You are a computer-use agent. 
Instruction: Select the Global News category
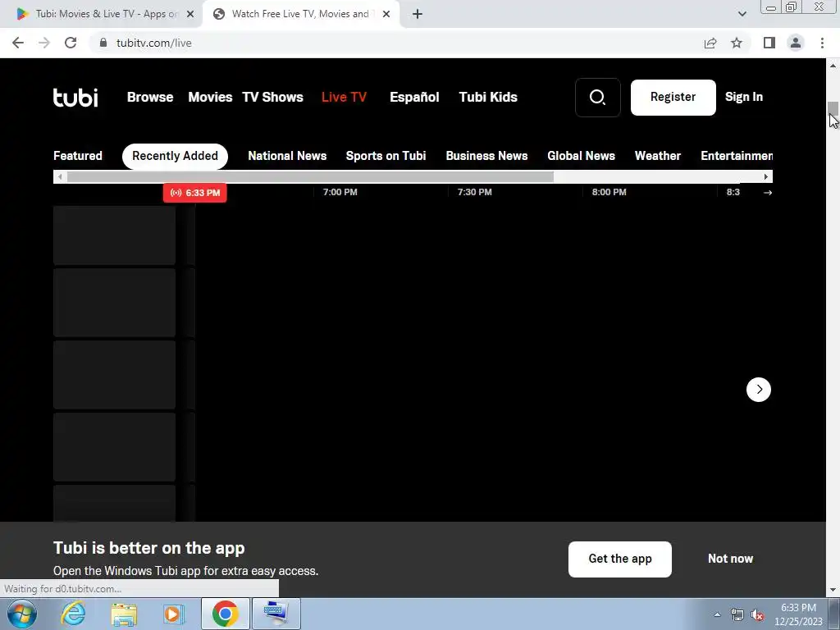581,156
